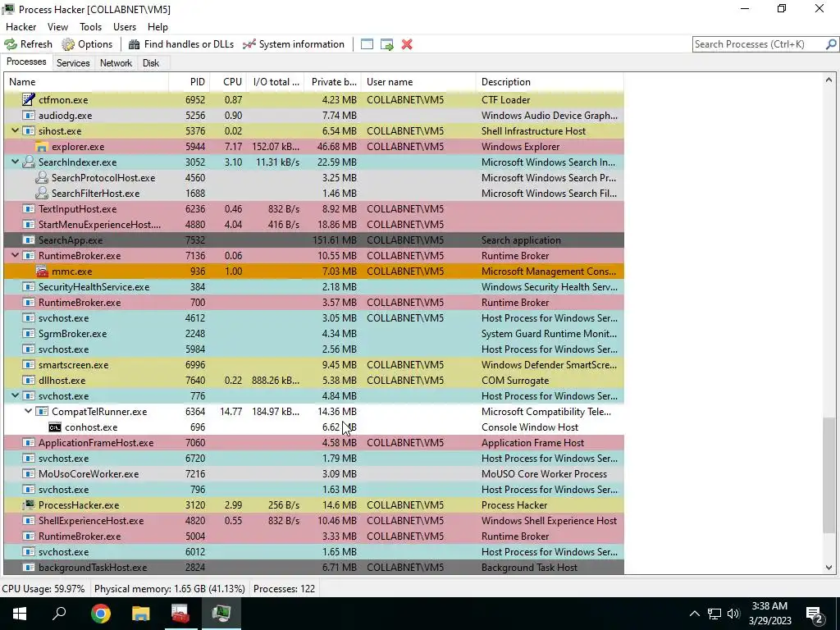Switch to the Network tab
Image resolution: width=840 pixels, height=630 pixels.
click(116, 62)
